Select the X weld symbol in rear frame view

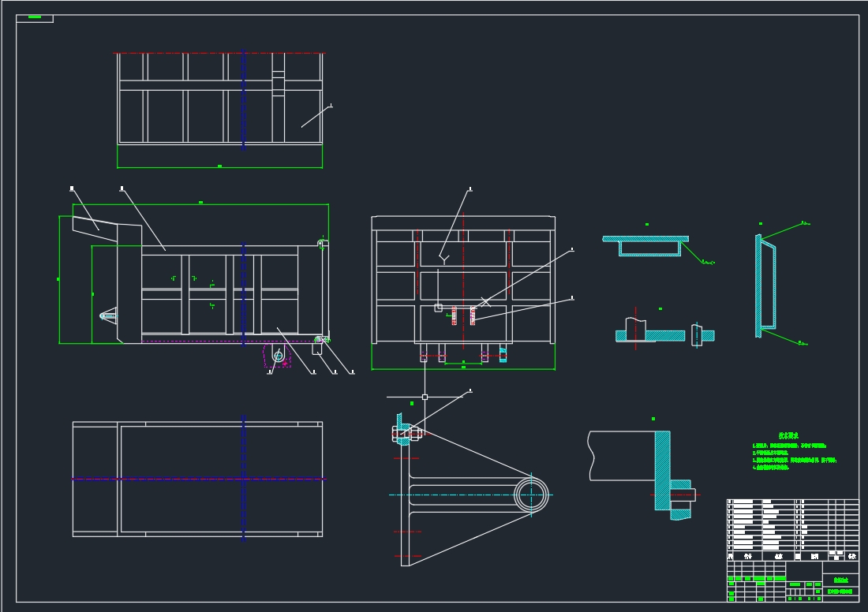(485, 302)
